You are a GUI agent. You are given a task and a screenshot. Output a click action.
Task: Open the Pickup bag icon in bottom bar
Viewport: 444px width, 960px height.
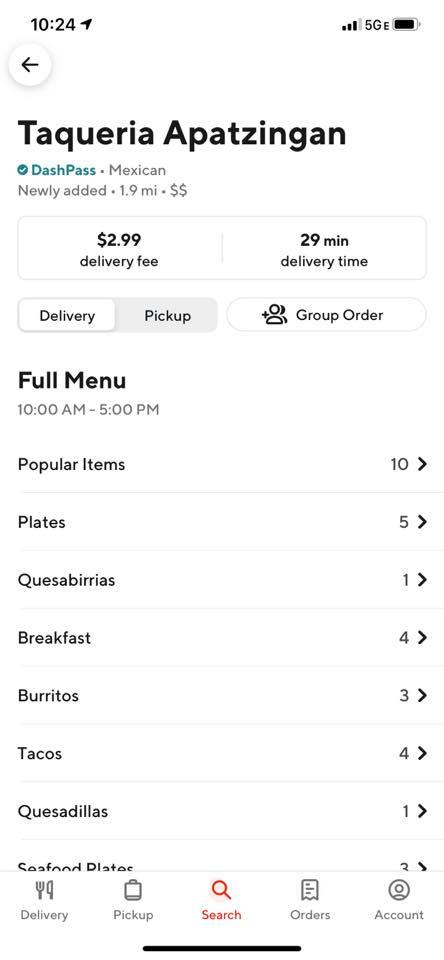coord(133,890)
